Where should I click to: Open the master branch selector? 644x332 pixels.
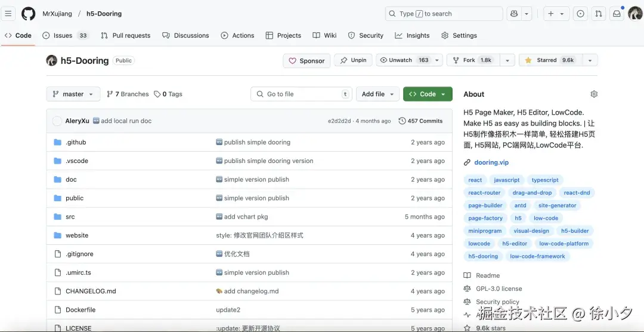(73, 94)
